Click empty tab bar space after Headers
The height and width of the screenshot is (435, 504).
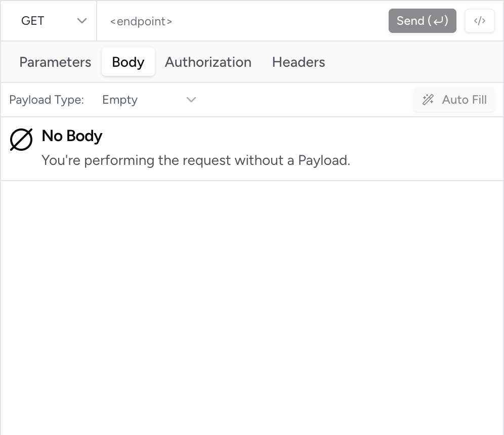tap(415, 62)
